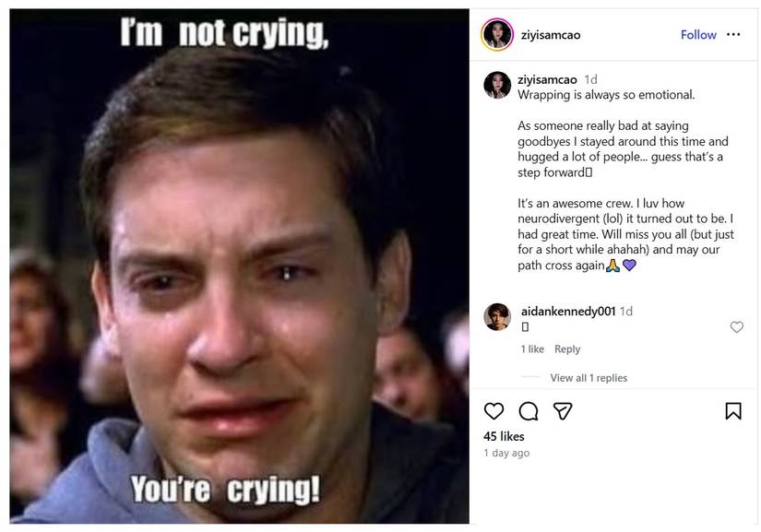Open aidankennedy001's profile picture
This screenshot has height=532, width=761.
click(497, 316)
